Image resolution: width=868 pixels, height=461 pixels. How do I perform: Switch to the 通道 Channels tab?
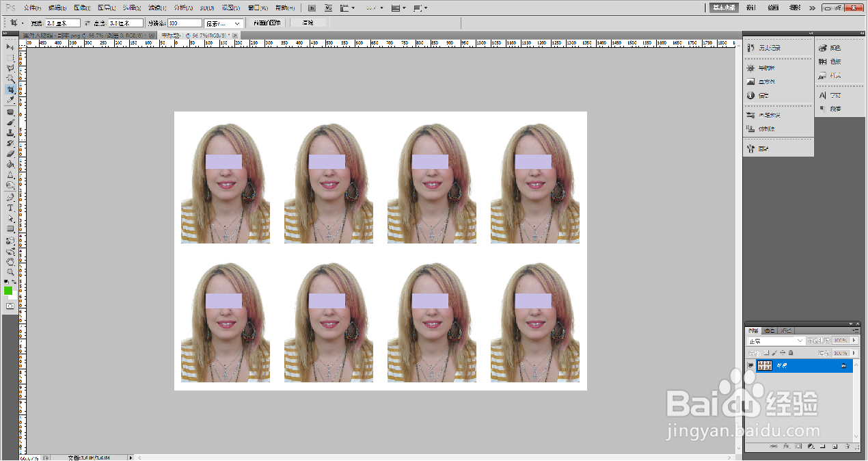pos(769,330)
